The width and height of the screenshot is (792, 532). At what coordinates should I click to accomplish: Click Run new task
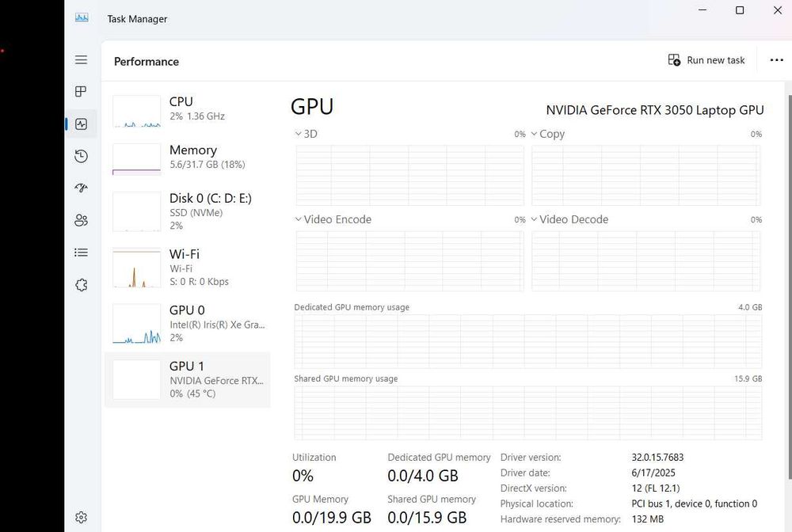(706, 60)
